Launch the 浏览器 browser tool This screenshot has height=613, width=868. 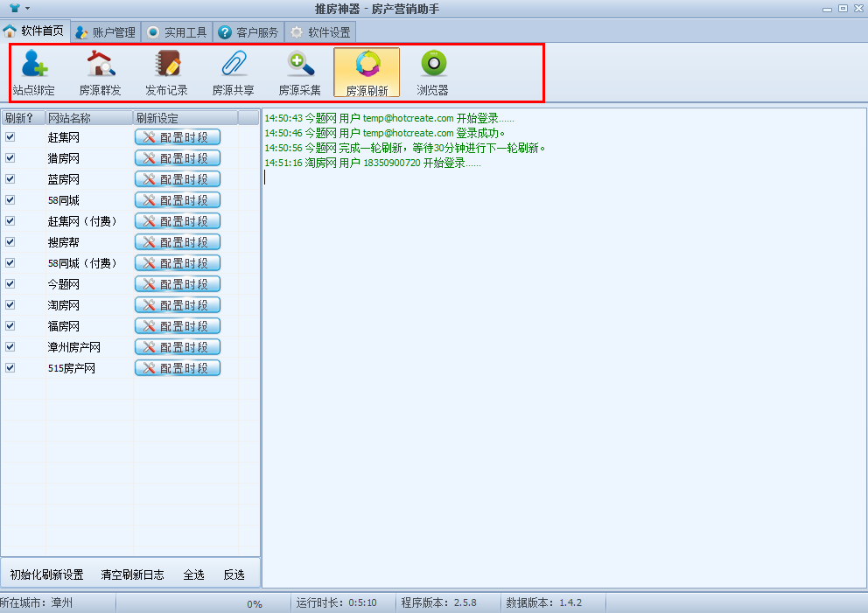[433, 73]
